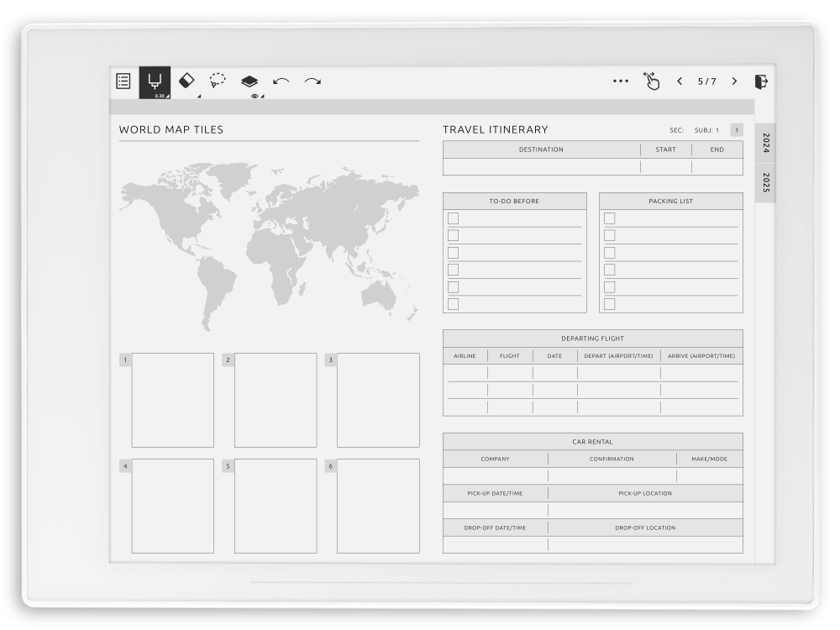
Task: Open the table of contents icon
Action: 123,81
